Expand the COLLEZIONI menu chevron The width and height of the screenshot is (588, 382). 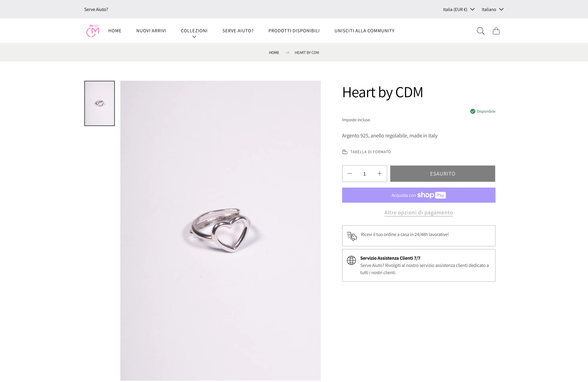pos(194,37)
